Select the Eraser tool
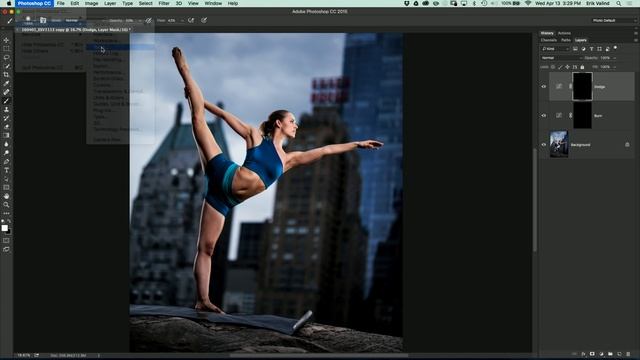640x360 pixels. 6,127
